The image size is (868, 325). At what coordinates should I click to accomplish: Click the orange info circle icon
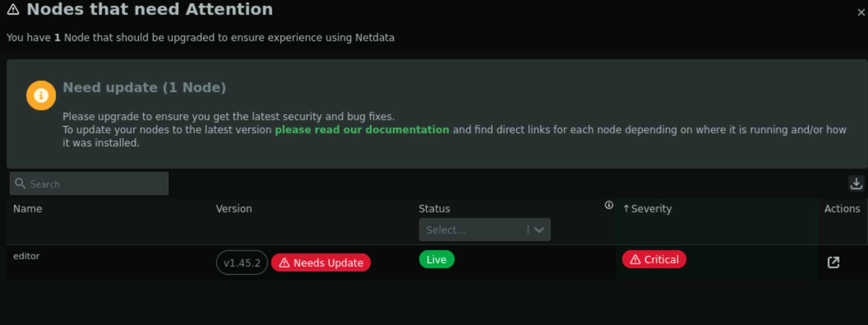(x=41, y=95)
